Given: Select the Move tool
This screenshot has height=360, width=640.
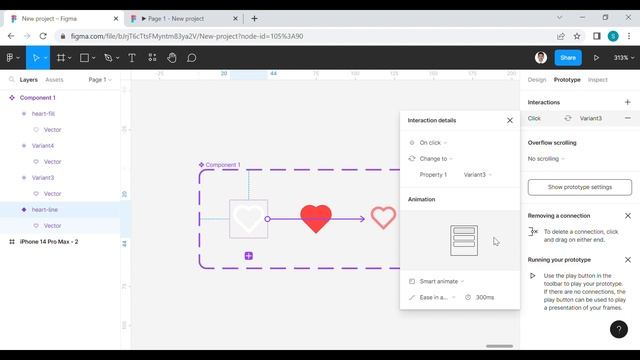Looking at the screenshot, I should [36, 58].
